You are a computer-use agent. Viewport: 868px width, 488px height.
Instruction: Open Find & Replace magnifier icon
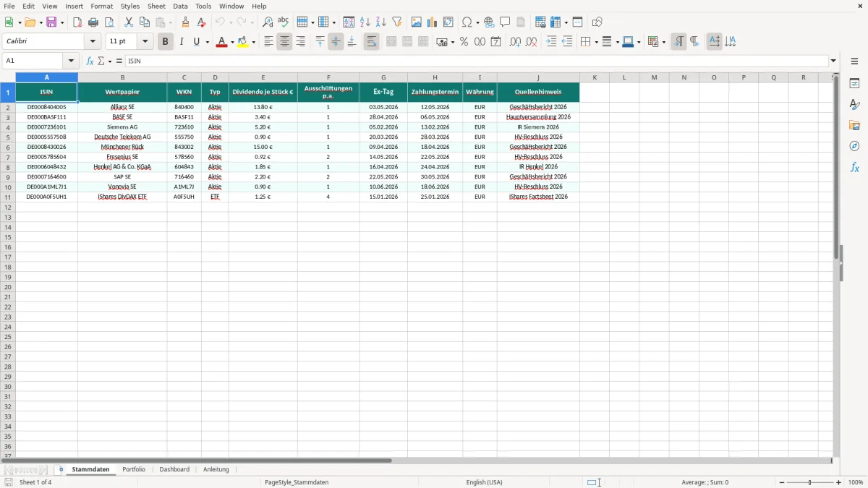click(268, 22)
